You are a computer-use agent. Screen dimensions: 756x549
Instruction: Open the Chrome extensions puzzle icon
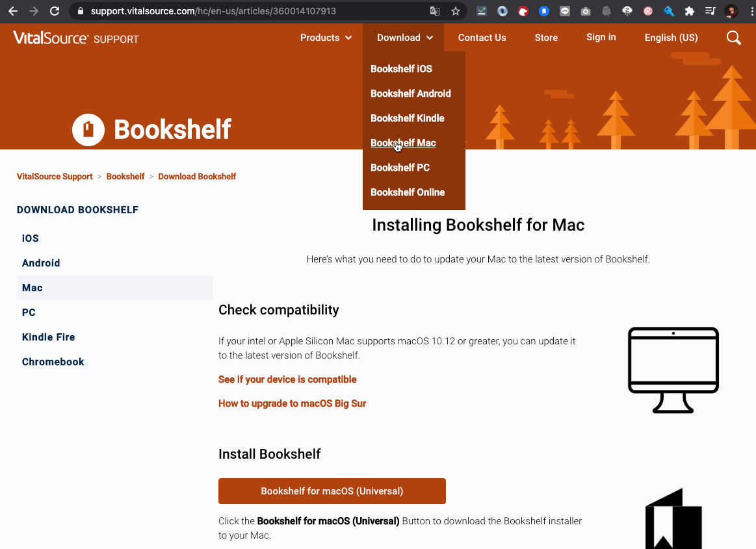(690, 11)
